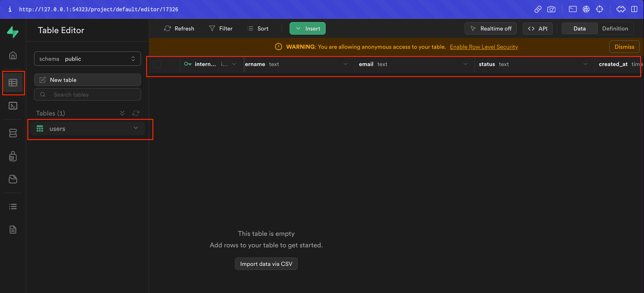Screen dimensions: 644x293
Task: Click the refresh tables list icon
Action: (136, 113)
